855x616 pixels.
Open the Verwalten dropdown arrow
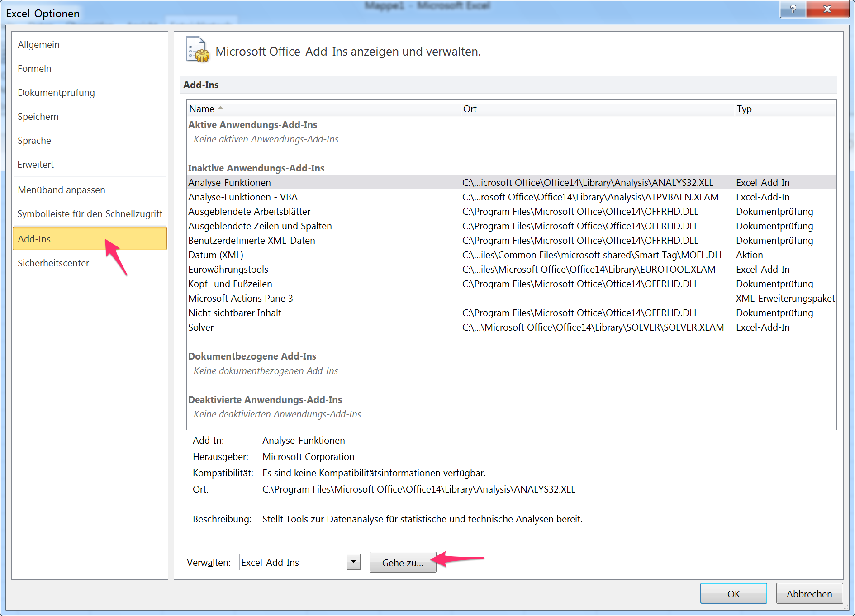coord(353,562)
